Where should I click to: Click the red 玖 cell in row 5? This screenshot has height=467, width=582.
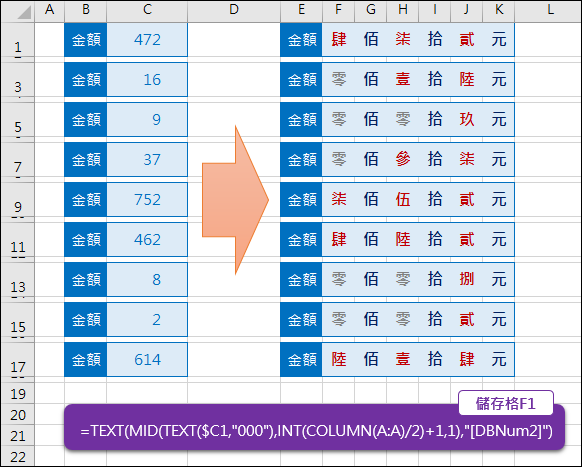click(466, 120)
